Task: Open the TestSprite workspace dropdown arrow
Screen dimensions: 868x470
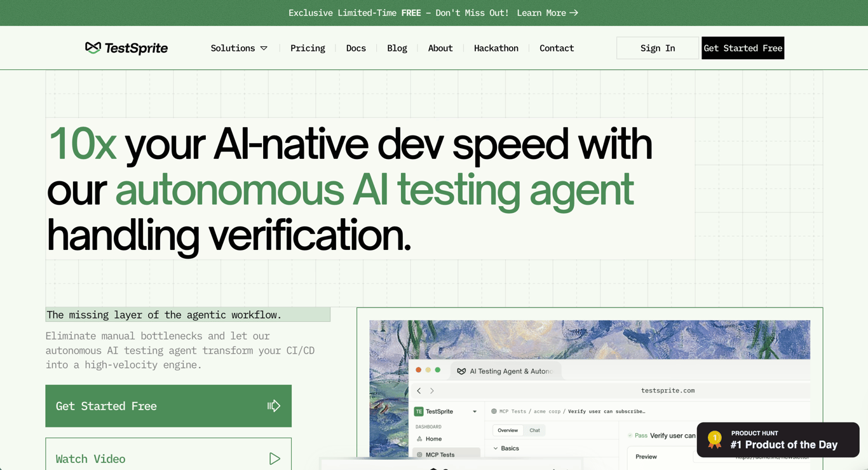Action: click(475, 411)
